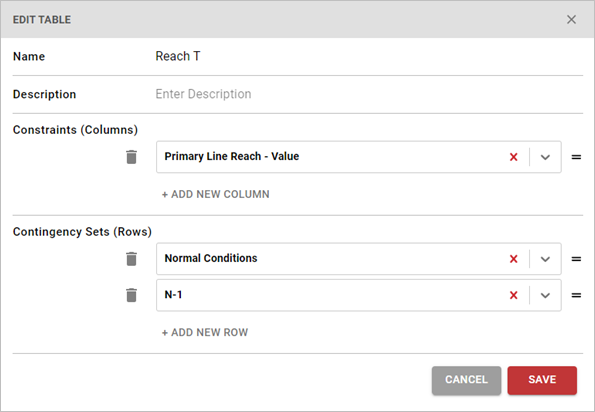This screenshot has width=595, height=412.
Task: Clear the Normal Conditions selection
Action: pyautogui.click(x=513, y=259)
